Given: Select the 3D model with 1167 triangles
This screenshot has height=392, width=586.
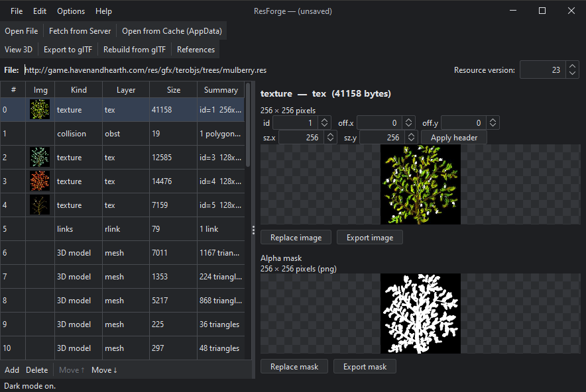Looking at the screenshot, I should pos(122,253).
